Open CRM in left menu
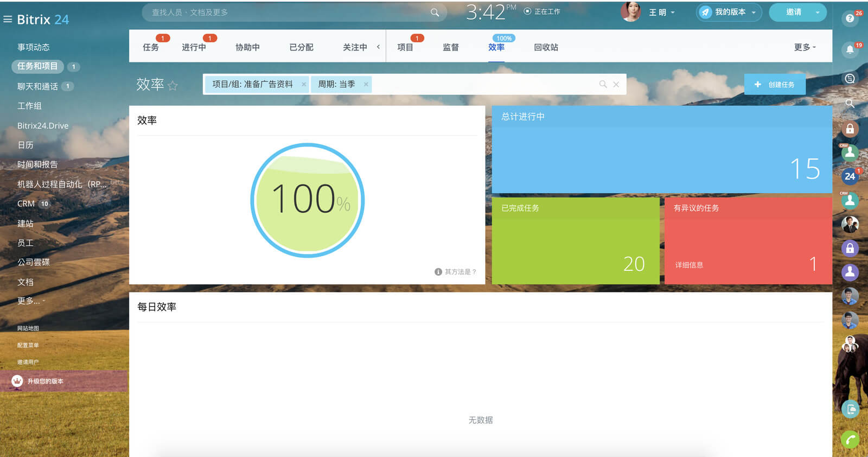Viewport: 868px width, 457px height. click(x=26, y=204)
